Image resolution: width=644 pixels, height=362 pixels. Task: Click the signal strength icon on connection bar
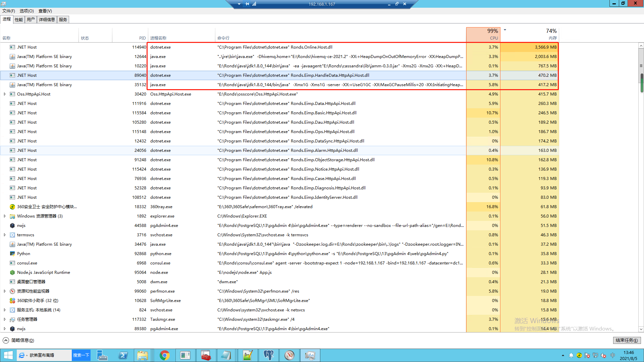254,4
